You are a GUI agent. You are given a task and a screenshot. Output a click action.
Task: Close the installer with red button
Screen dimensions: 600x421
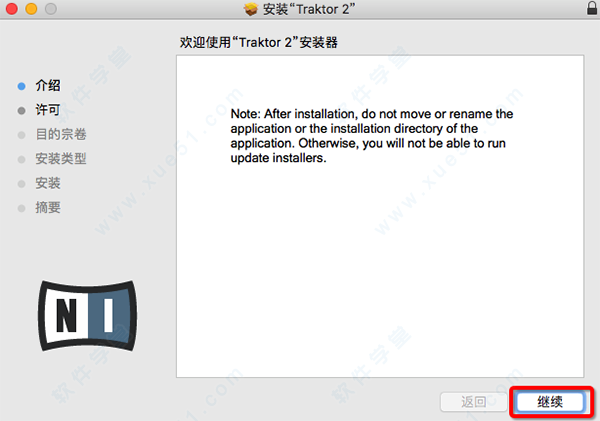tap(12, 8)
